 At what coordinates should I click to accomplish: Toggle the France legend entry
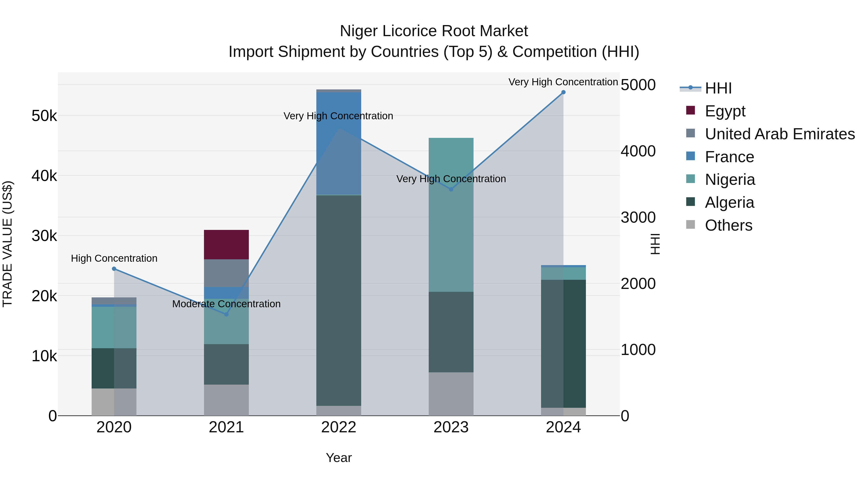point(720,157)
